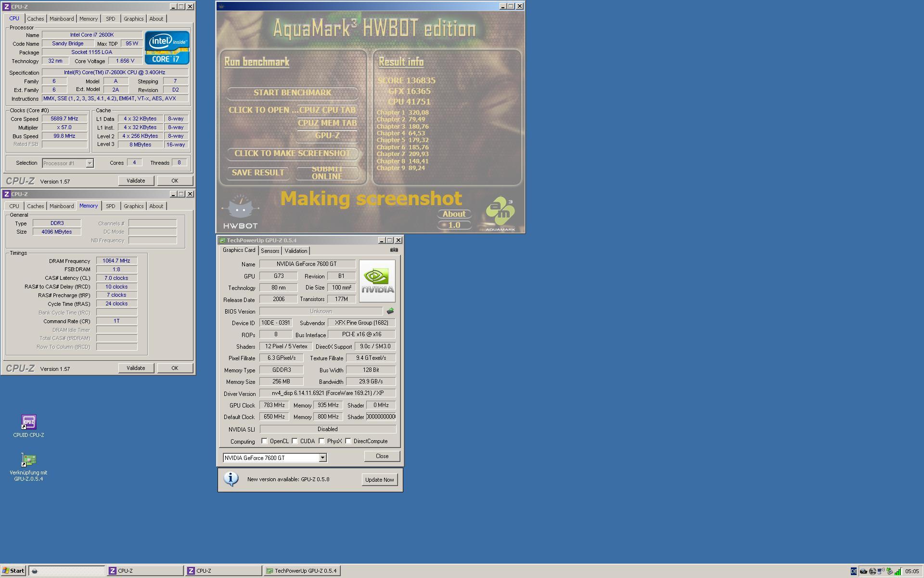The height and width of the screenshot is (578, 924).
Task: Switch to SPD tab in top CPU-Z
Action: (x=110, y=19)
